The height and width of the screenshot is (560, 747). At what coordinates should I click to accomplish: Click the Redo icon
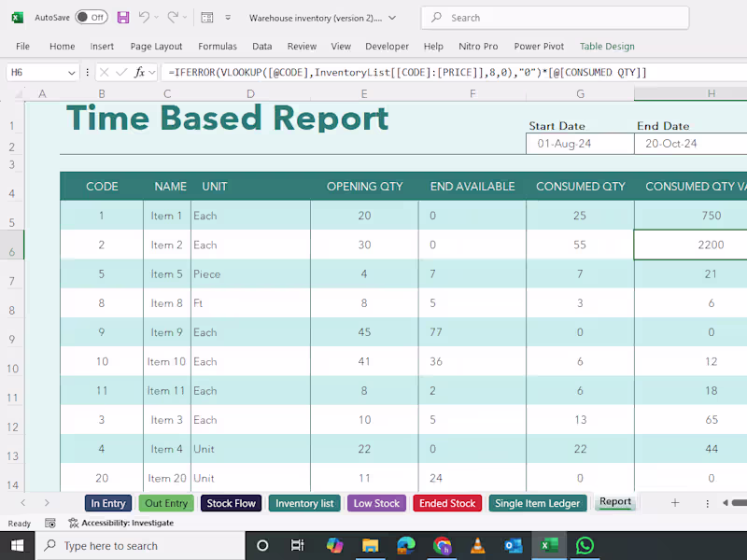172,17
